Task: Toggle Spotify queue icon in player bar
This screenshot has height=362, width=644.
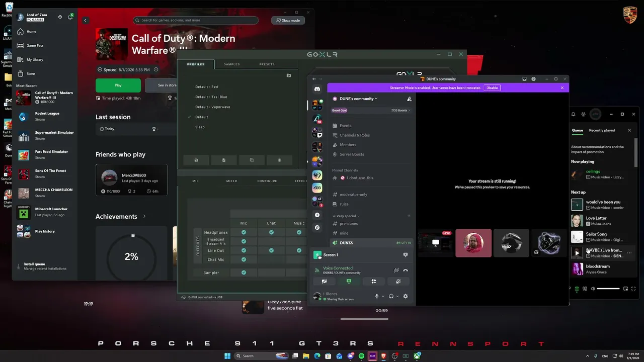Action: tap(577, 289)
